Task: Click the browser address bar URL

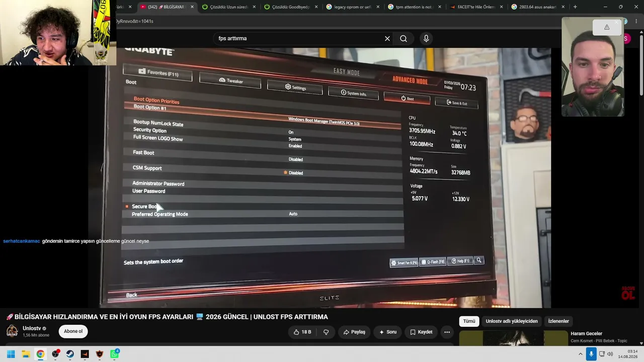Action: point(134,21)
